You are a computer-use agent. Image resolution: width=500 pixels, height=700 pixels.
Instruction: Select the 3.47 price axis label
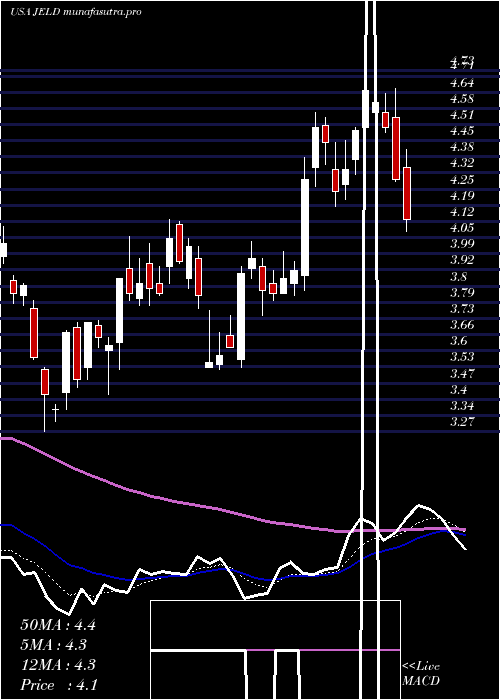coord(462,373)
